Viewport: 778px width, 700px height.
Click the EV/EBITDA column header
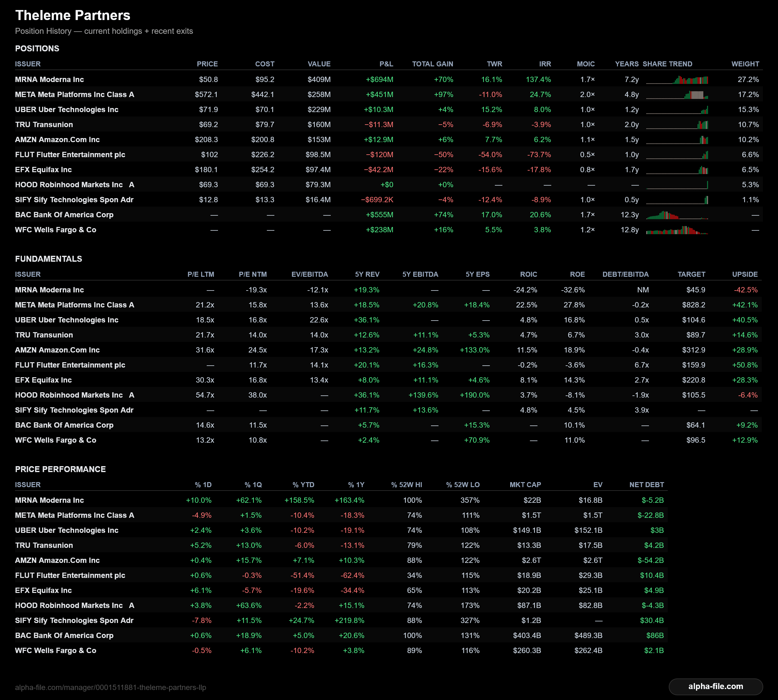[x=310, y=274]
